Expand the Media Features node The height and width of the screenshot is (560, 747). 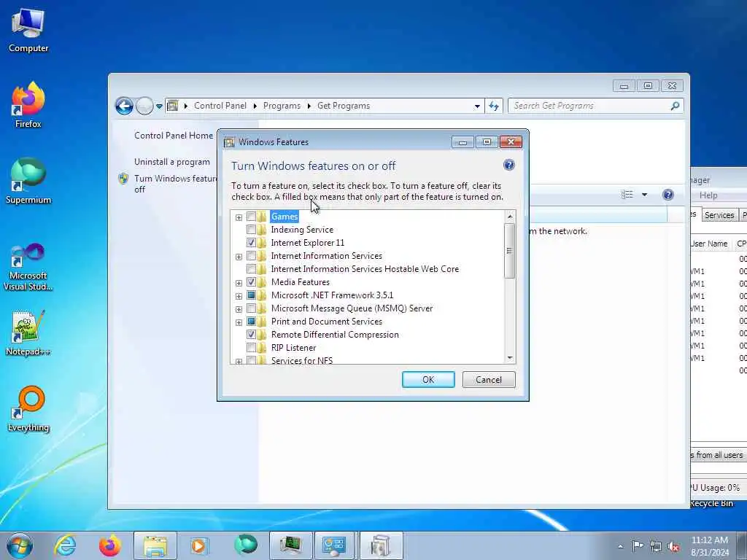(x=239, y=283)
